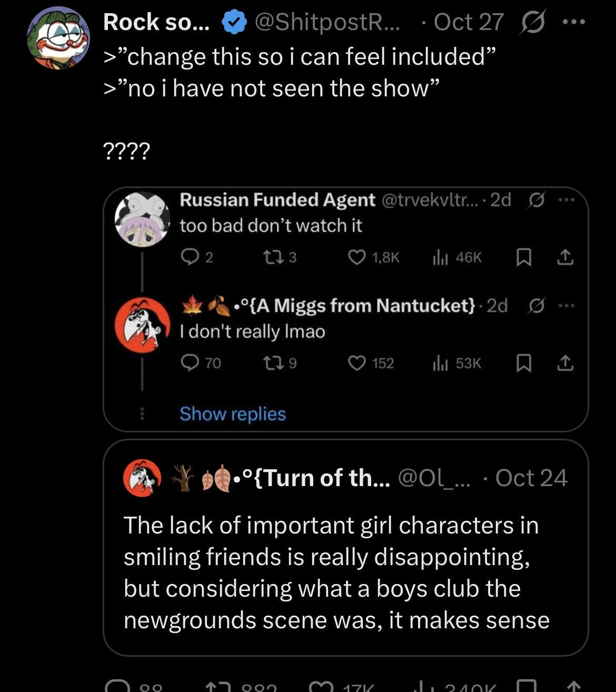This screenshot has height=692, width=616.
Task: Click the Show replies link
Action: tap(232, 414)
